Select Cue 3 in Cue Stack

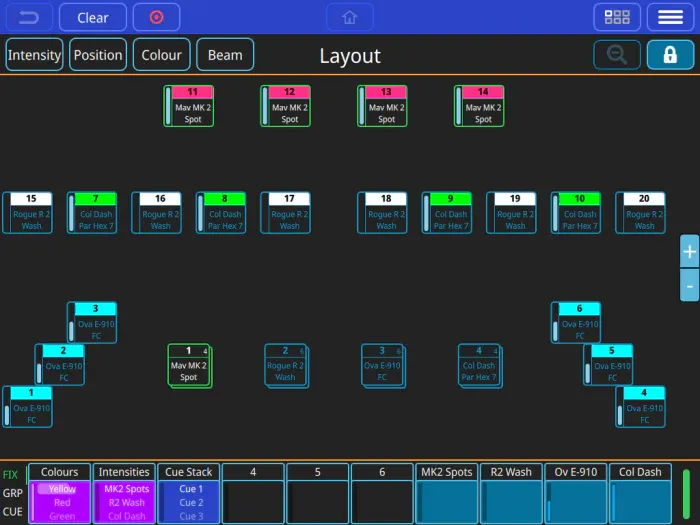click(191, 517)
